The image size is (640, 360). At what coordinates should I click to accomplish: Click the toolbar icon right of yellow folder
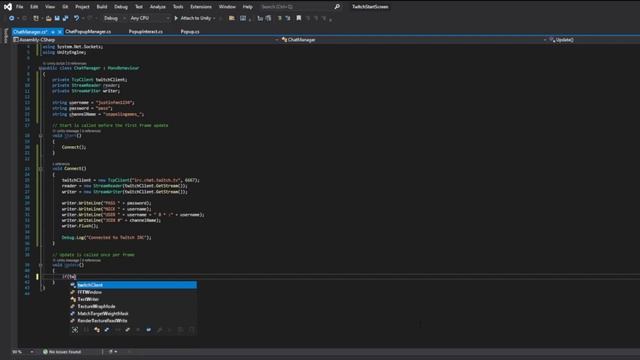coord(243,18)
